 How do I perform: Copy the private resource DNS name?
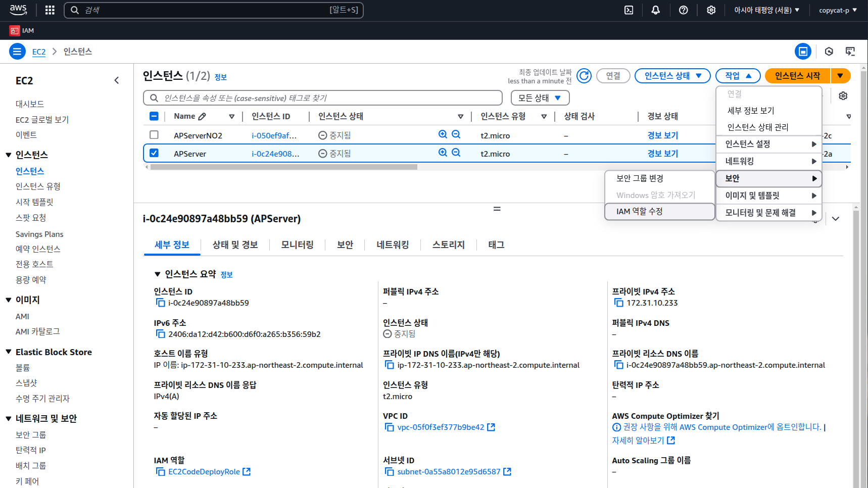pyautogui.click(x=618, y=365)
